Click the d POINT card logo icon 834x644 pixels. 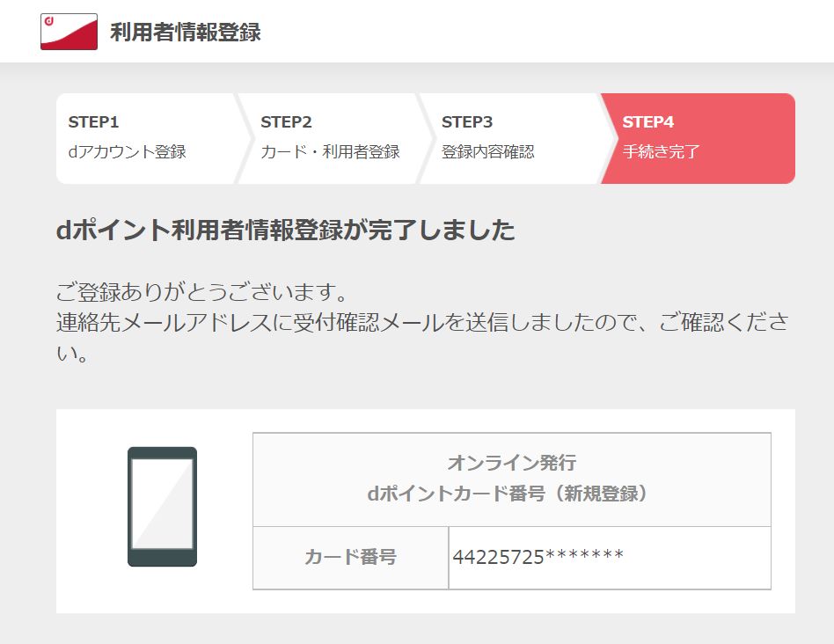[69, 32]
